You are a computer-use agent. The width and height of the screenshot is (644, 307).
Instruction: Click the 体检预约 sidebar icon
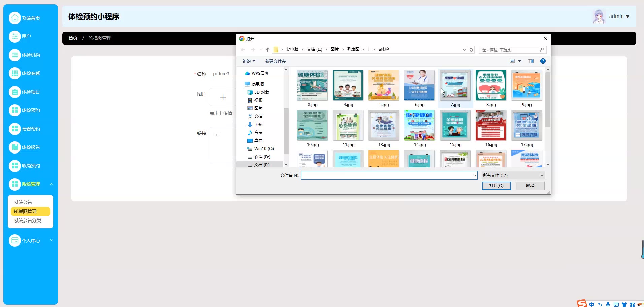pos(15,110)
